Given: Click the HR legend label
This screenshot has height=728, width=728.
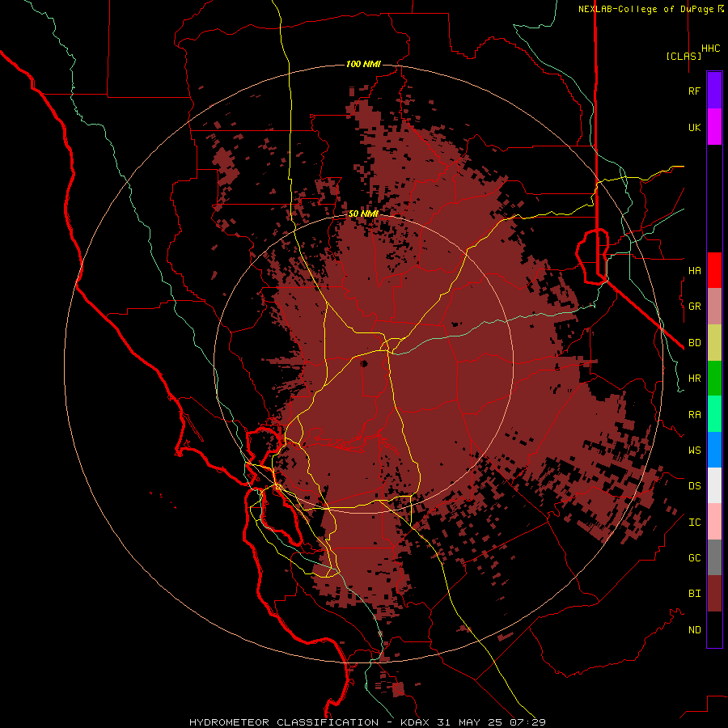Looking at the screenshot, I should tap(695, 379).
